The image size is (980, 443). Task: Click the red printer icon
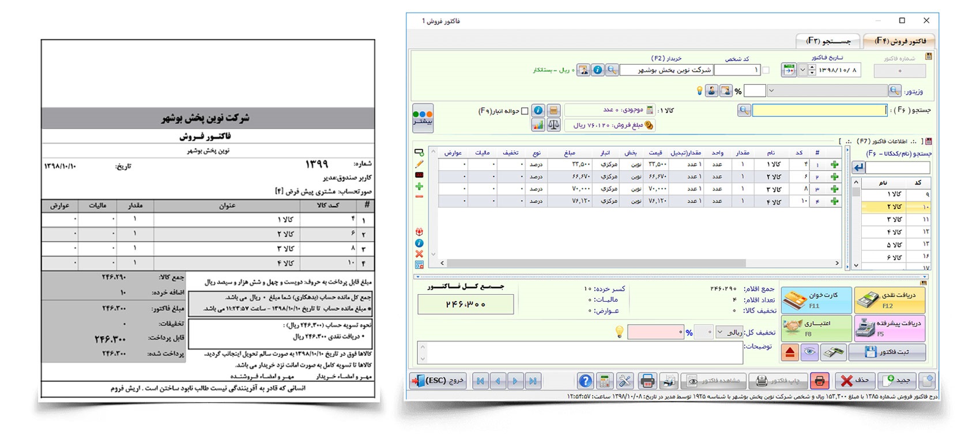pos(819,381)
